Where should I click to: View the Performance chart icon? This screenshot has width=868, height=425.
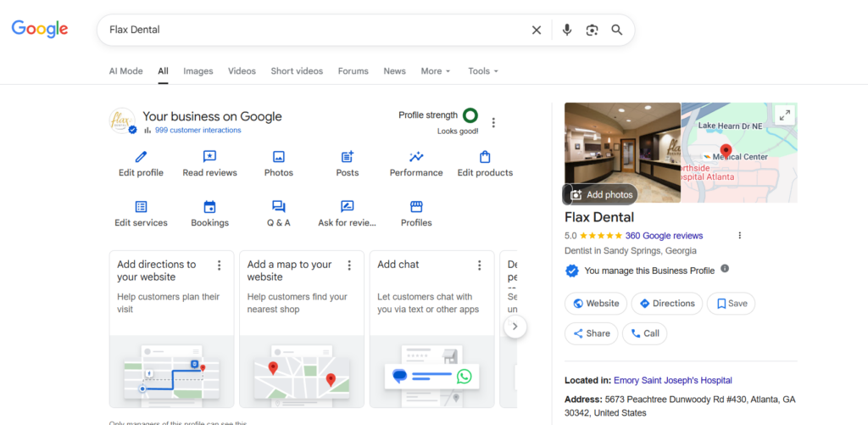[416, 157]
